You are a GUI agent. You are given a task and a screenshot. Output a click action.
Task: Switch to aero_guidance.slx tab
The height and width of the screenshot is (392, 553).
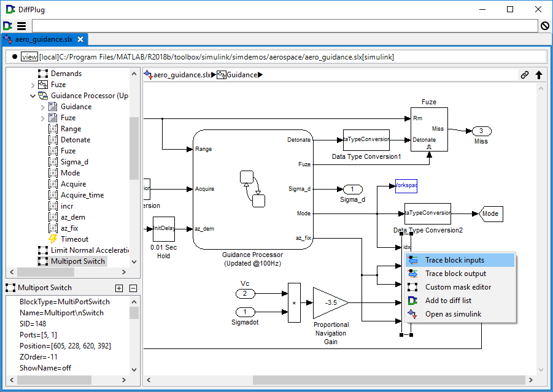[x=44, y=39]
